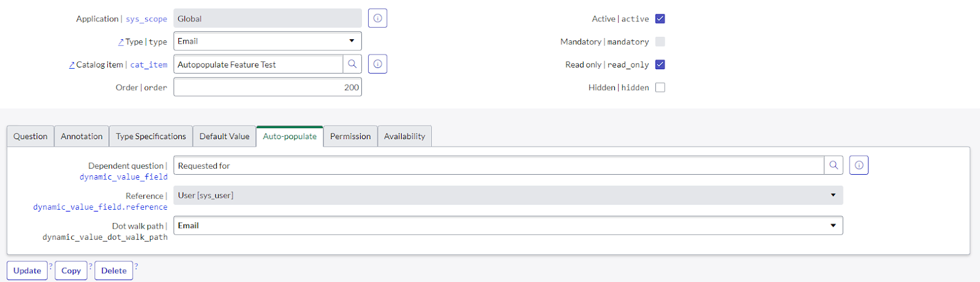Click the Order input field

click(x=267, y=87)
